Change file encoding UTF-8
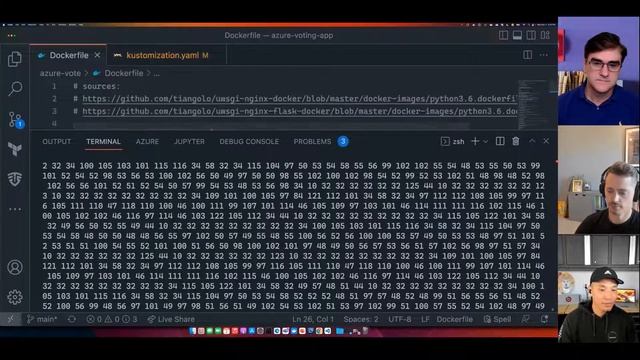 pyautogui.click(x=400, y=319)
